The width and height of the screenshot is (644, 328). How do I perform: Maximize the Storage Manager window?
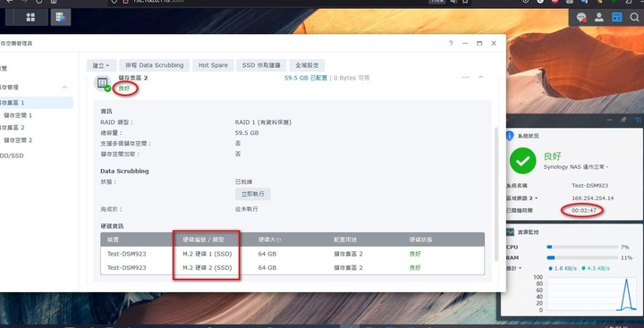(x=479, y=43)
